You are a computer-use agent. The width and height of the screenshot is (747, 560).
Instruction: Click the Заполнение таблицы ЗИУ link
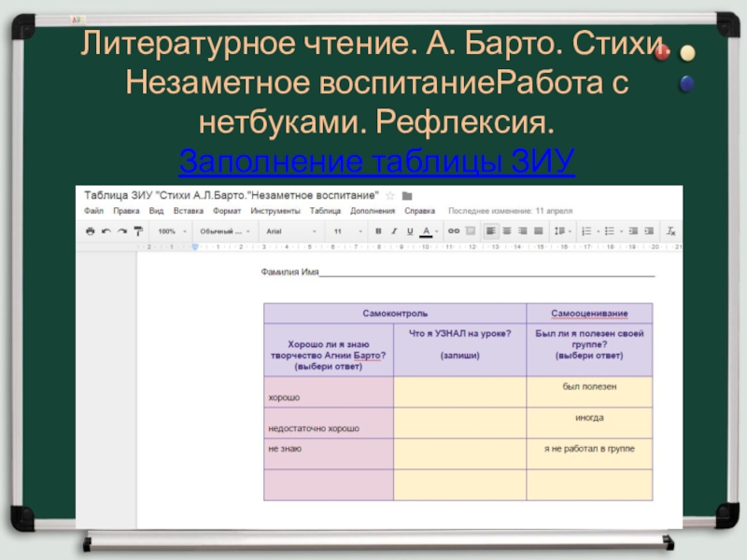point(373,162)
